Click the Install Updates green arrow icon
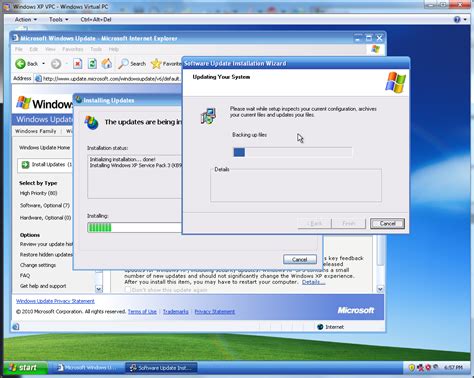The height and width of the screenshot is (378, 474). click(25, 165)
